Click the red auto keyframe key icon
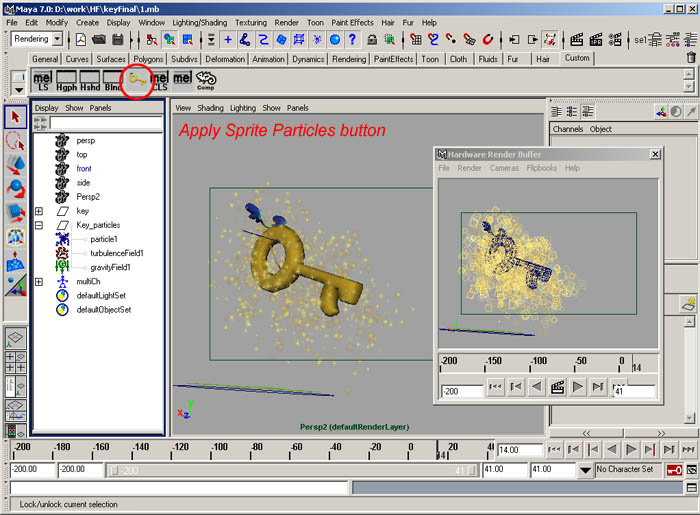The width and height of the screenshot is (700, 515). pos(676,469)
